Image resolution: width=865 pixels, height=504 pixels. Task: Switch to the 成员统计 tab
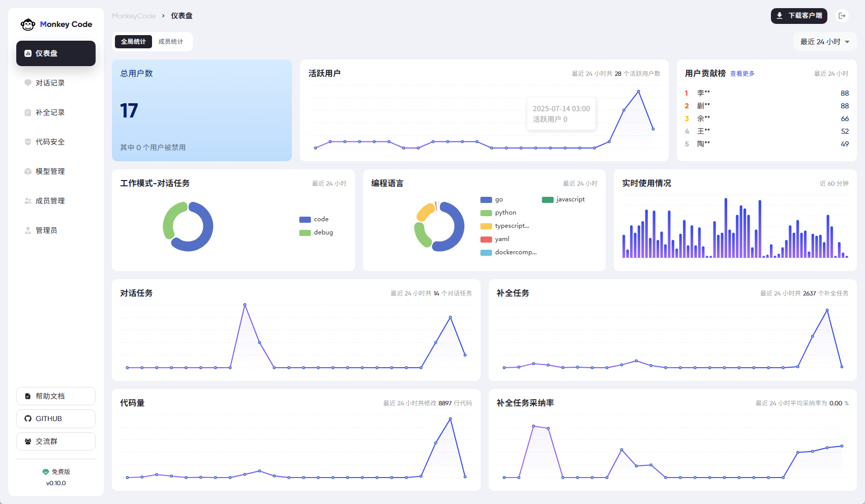(x=170, y=42)
